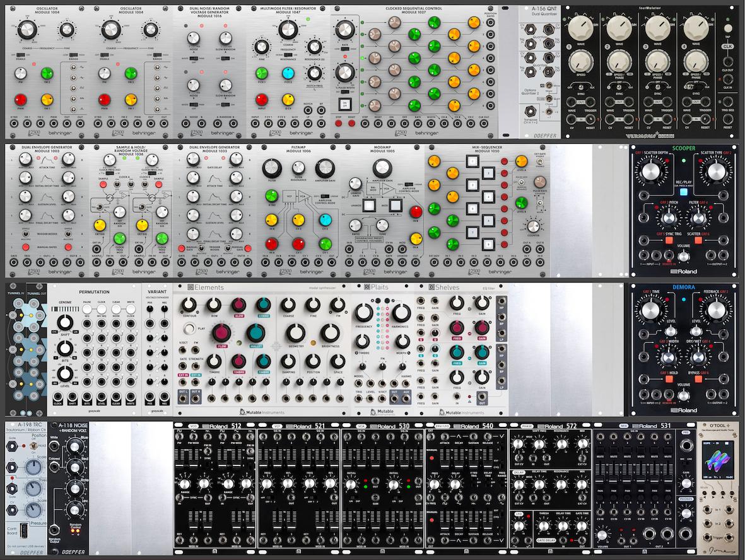Click the Scatter Type knob on Scooper
Viewport: 745px width, 560px height.
[716, 172]
